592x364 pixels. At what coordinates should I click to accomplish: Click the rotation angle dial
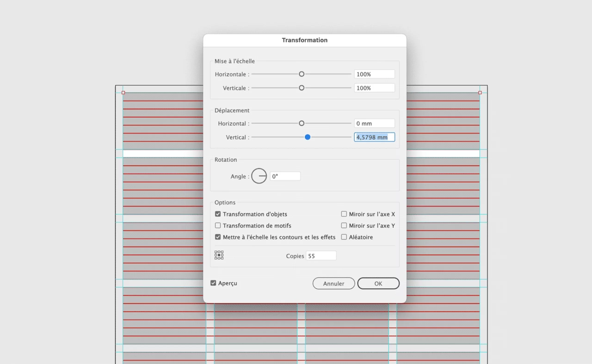[259, 176]
